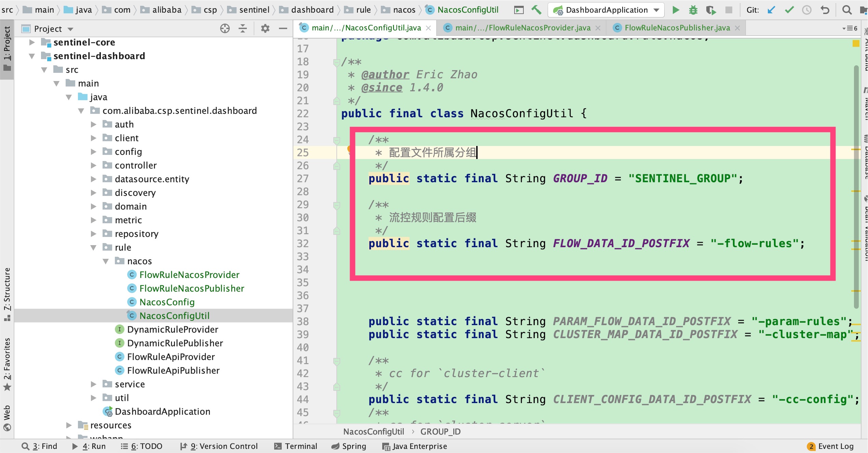Image resolution: width=868 pixels, height=453 pixels.
Task: Toggle the Structure side tool window
Action: tap(7, 295)
